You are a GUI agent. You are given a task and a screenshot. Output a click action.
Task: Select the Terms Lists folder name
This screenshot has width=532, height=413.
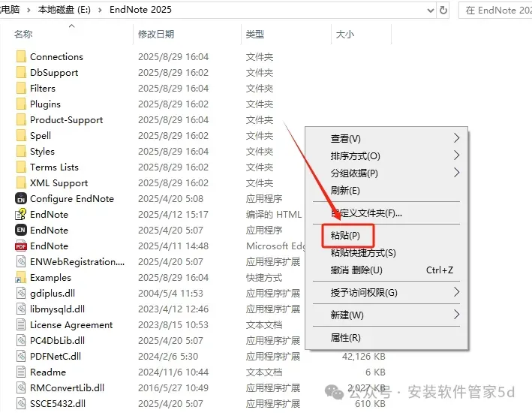coord(54,167)
